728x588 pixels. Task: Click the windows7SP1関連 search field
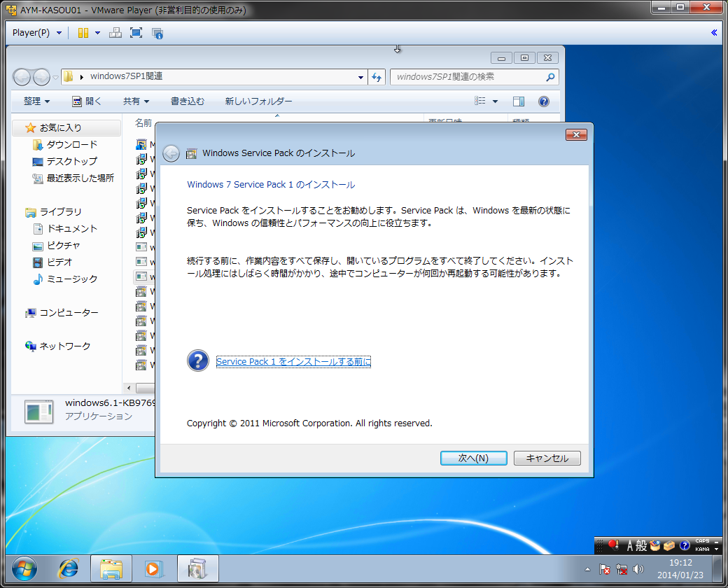[467, 77]
